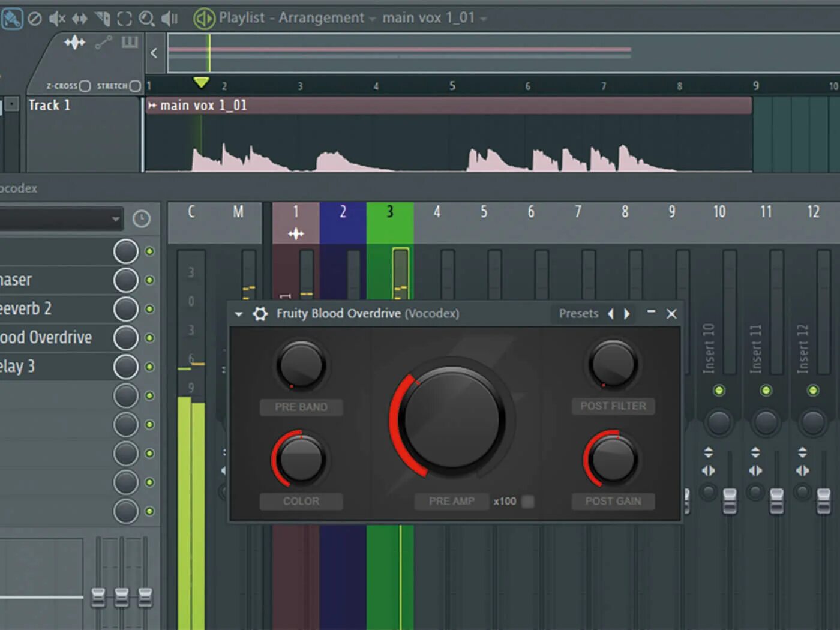Open main vox 1_01 clip menu
Image resolution: width=840 pixels, height=630 pixels.
[152, 106]
